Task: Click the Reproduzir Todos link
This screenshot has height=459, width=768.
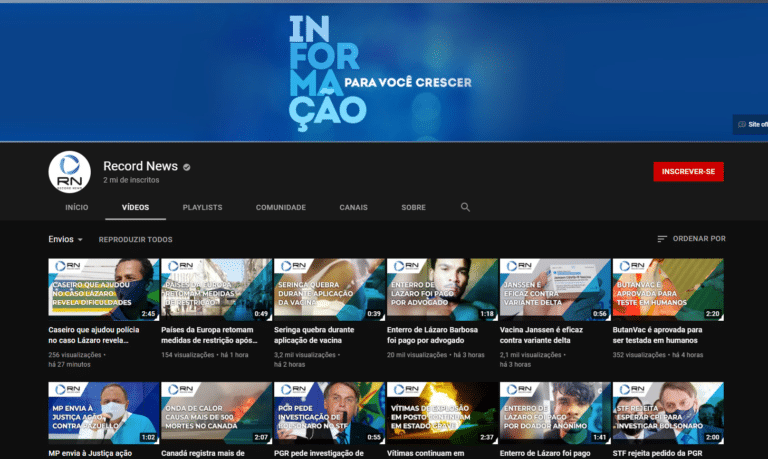Action: [x=135, y=240]
